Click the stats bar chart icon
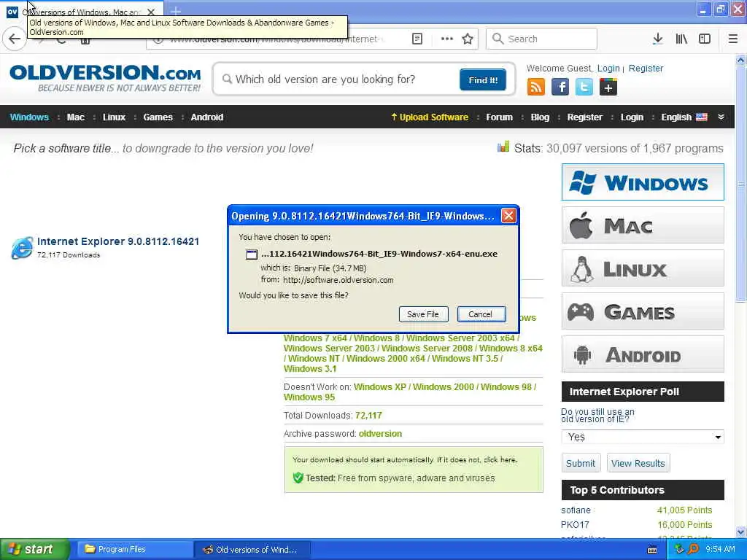Viewport: 747px width, 560px height. pos(503,147)
